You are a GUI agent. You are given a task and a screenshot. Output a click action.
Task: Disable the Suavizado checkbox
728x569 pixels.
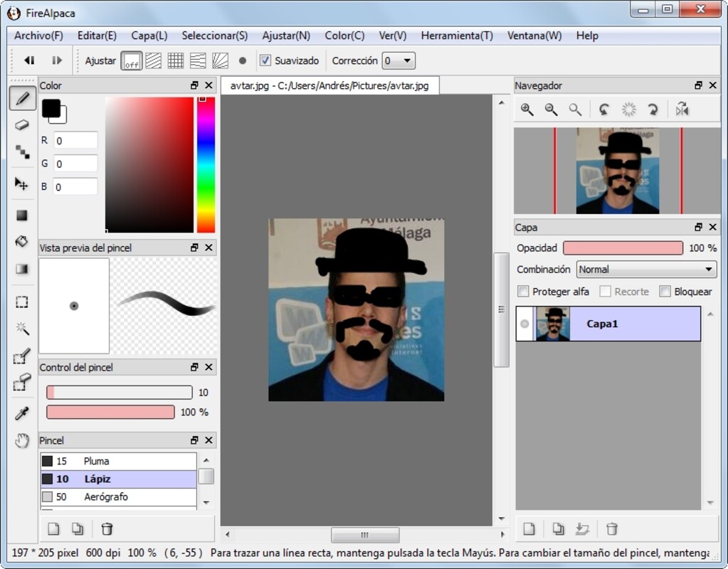coord(265,61)
